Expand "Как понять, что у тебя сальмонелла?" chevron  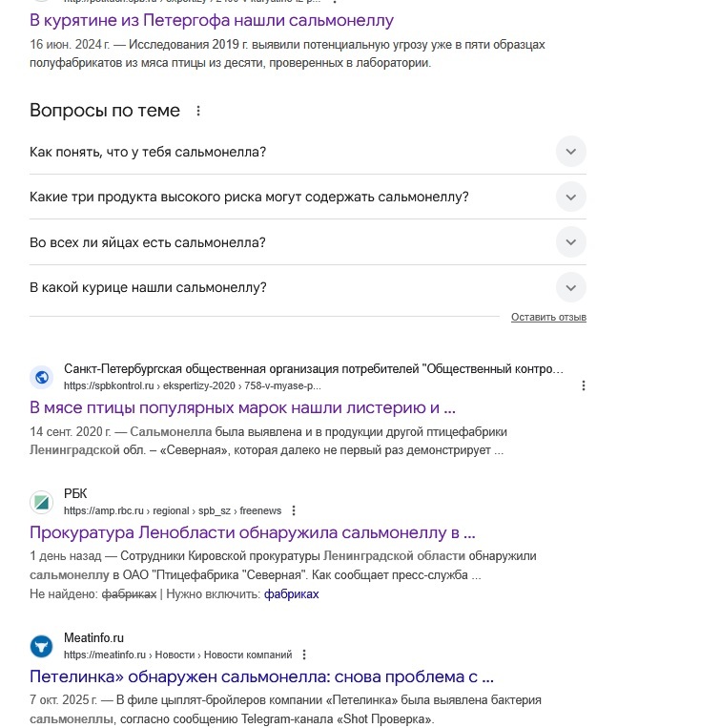(570, 152)
